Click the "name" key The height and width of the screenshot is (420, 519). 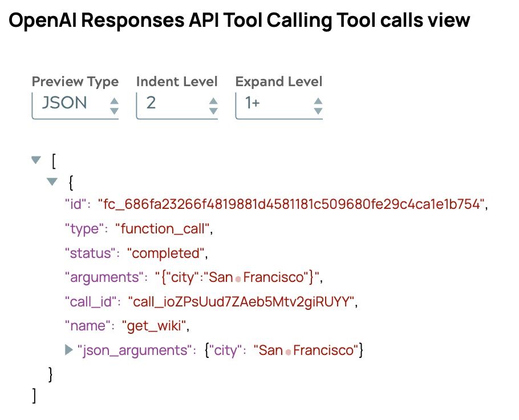[86, 326]
